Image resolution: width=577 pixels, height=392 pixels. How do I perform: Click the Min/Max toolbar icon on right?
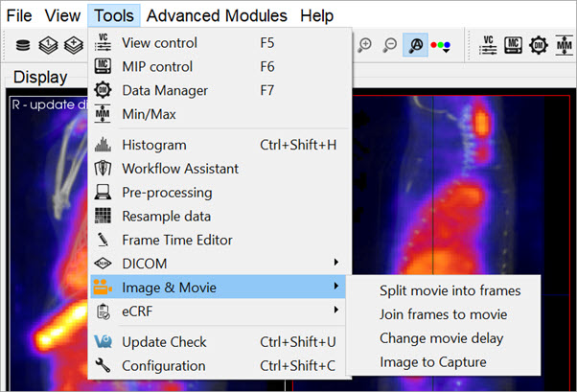[563, 45]
